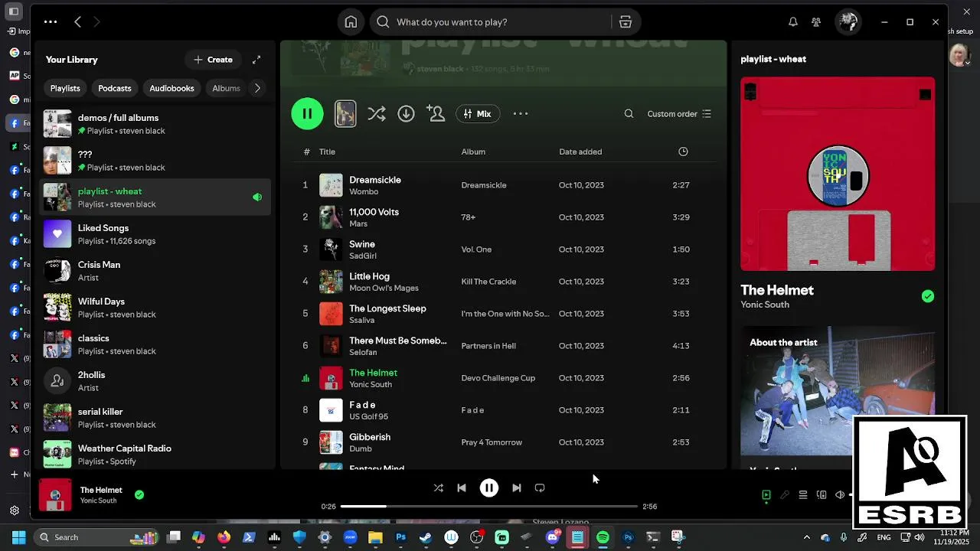Open the Wilful Days playlist
Screen dimensions: 980x551
[155, 308]
